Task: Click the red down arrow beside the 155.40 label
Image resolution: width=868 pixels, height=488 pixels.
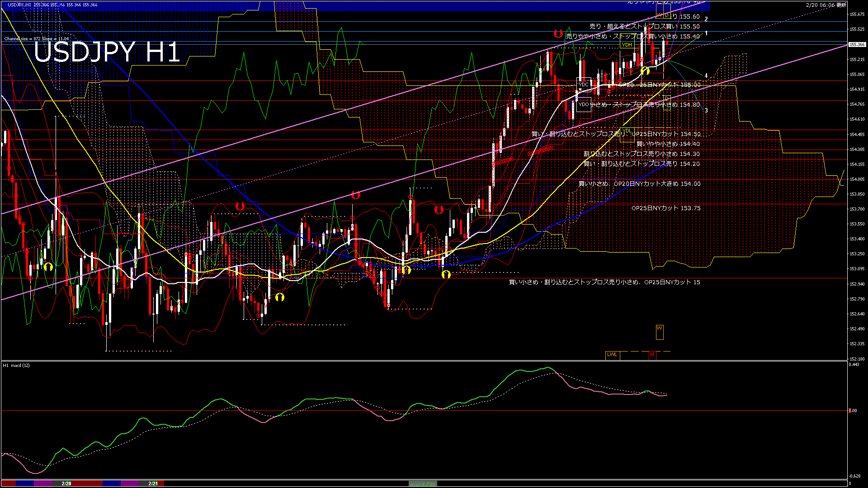Action: (x=558, y=34)
